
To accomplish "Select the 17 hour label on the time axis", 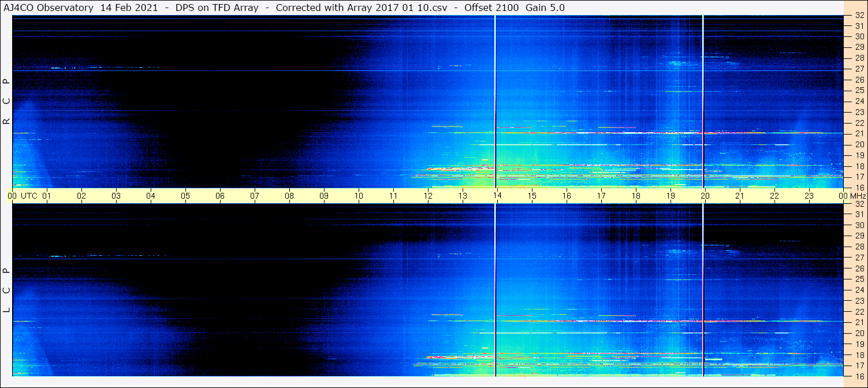I will 601,196.
